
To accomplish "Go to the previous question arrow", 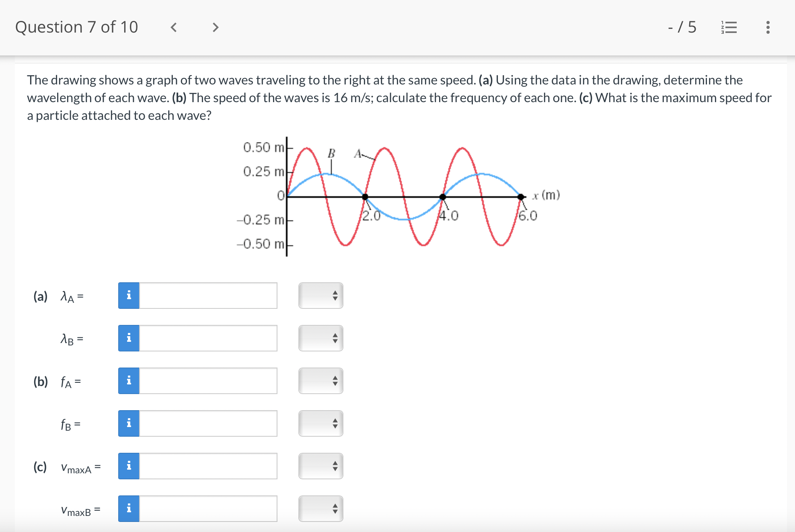I will point(174,27).
